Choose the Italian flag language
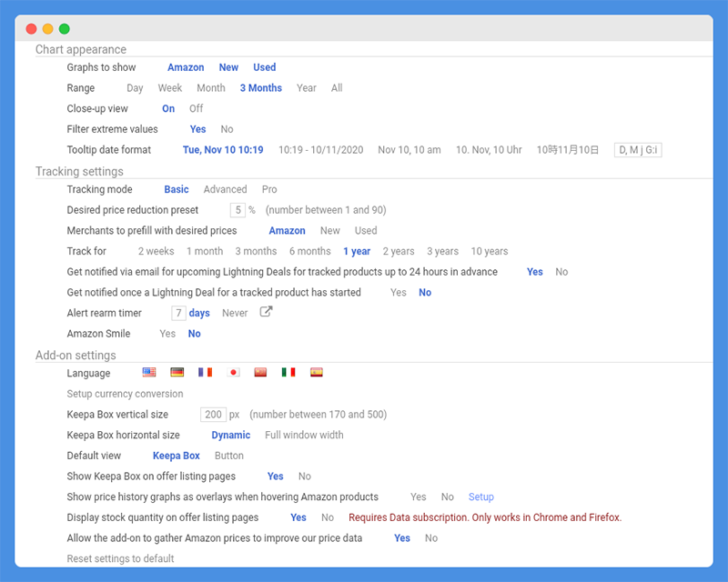Screen dimensions: 728x582 pyautogui.click(x=288, y=372)
